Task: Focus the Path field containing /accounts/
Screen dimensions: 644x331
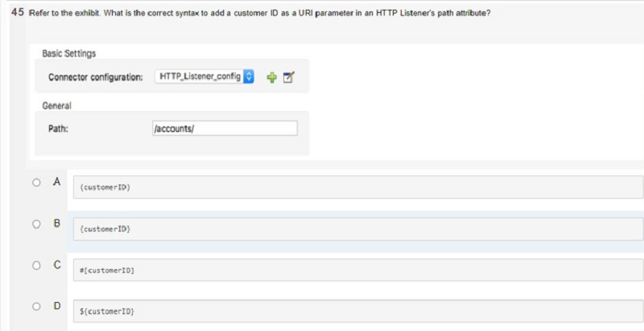Action: pyautogui.click(x=225, y=128)
